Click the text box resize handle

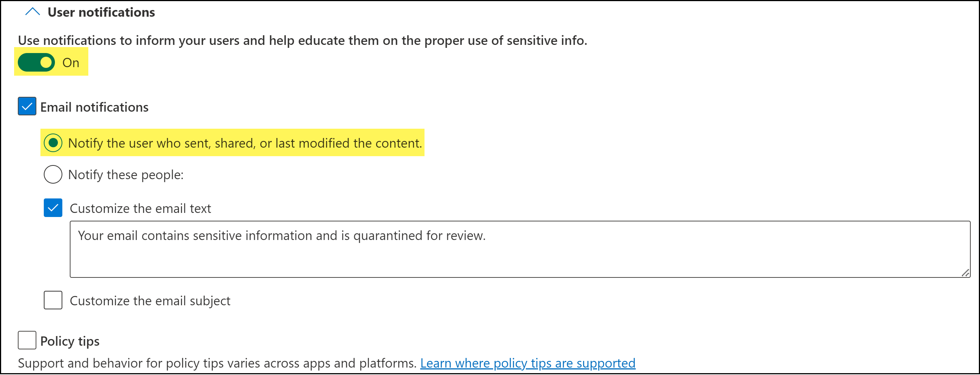[x=966, y=273]
